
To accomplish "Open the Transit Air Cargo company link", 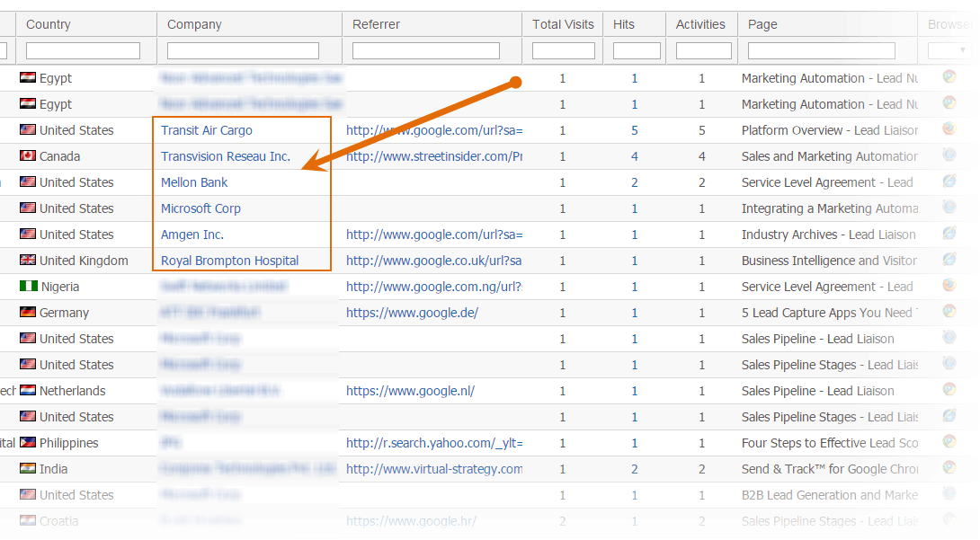I will point(206,130).
